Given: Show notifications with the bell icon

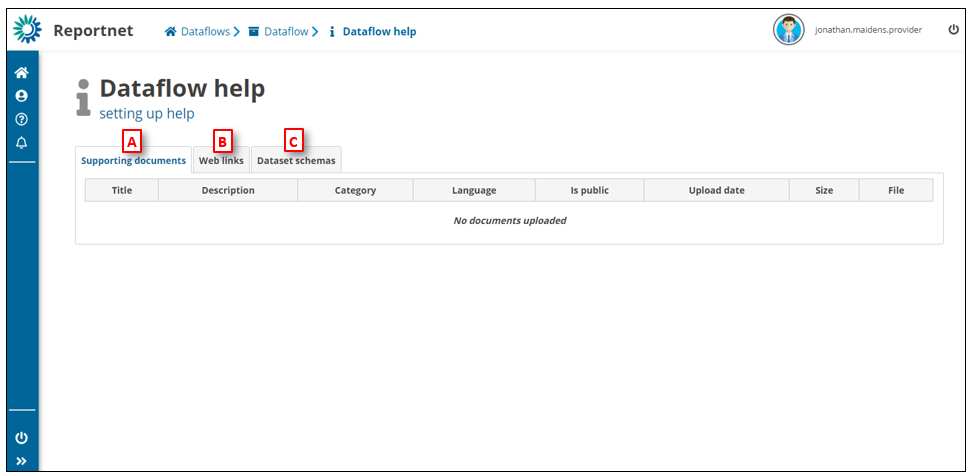Looking at the screenshot, I should point(21,143).
